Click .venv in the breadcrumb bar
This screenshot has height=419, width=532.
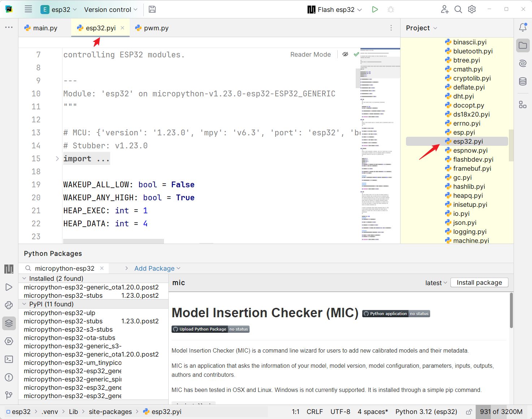(x=49, y=412)
